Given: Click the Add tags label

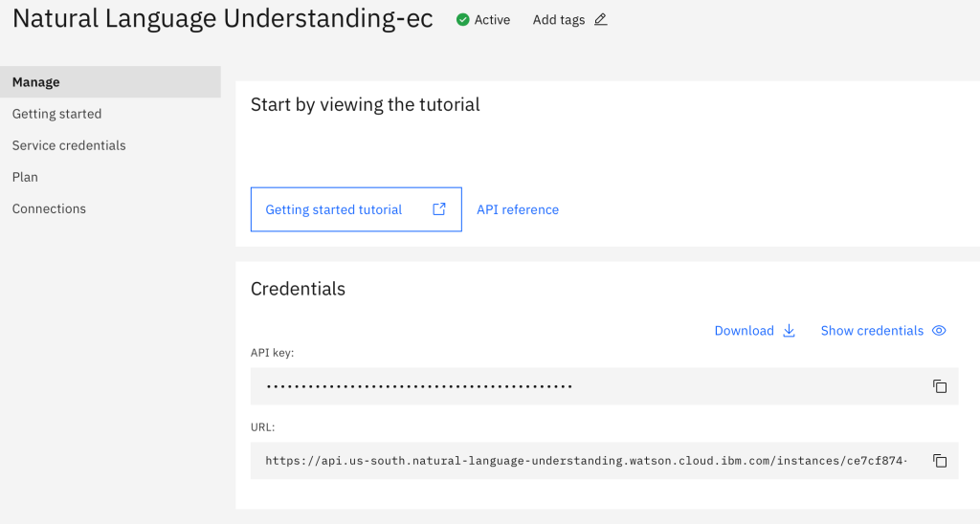Looking at the screenshot, I should (x=559, y=20).
